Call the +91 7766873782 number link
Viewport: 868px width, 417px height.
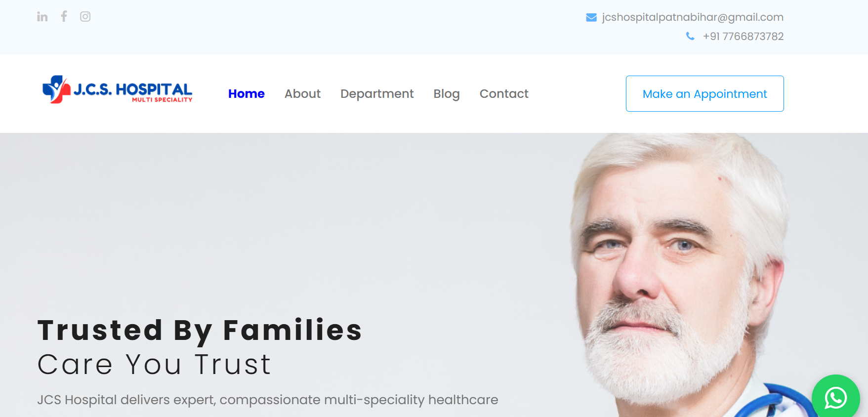(x=743, y=37)
